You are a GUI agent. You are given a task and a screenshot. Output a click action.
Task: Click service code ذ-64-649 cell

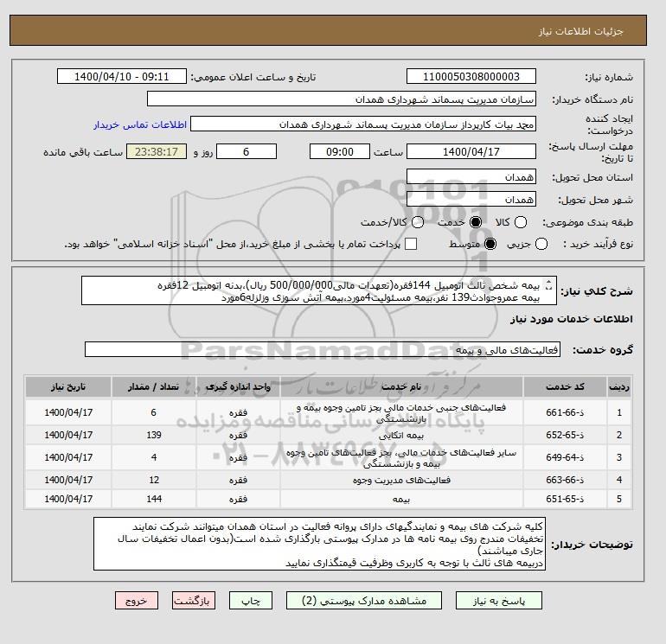point(565,457)
